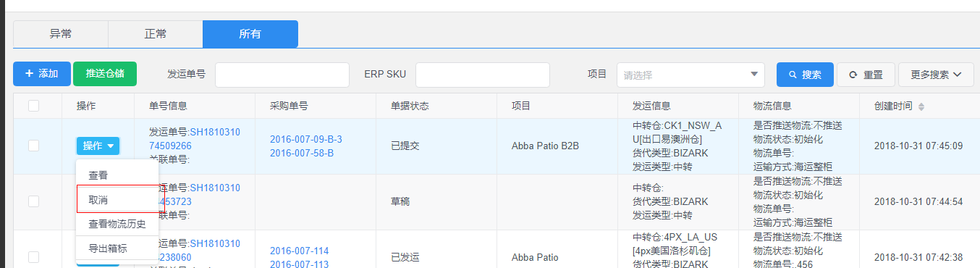Switch to the 正常 tab
Viewport: 980px width, 268px height.
tap(156, 34)
